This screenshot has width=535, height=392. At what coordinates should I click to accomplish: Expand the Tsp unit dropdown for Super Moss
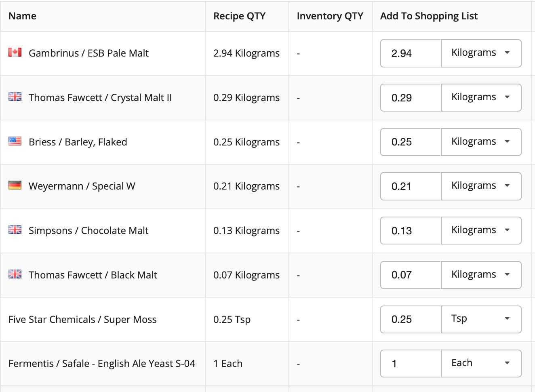[x=481, y=319]
